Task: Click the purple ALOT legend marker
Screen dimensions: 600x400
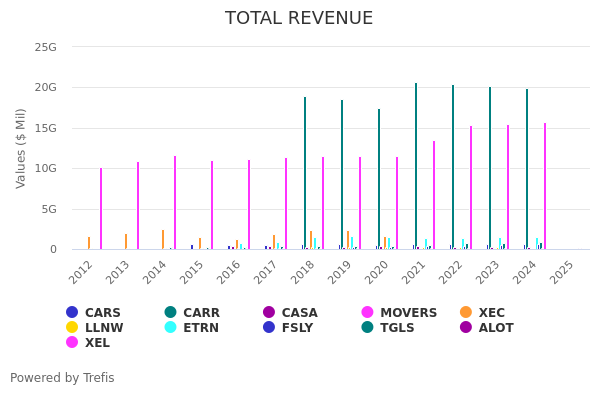Action: 466,328
